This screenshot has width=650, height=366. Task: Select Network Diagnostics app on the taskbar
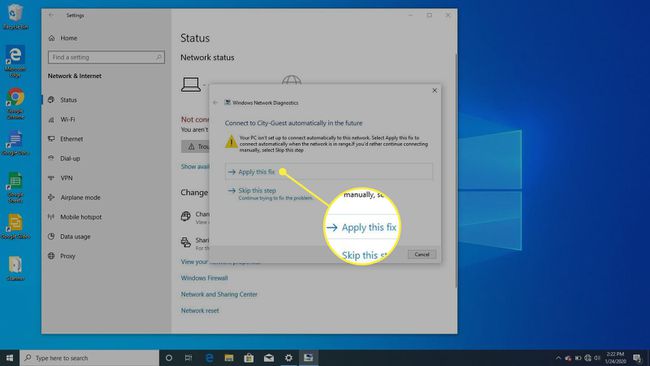pyautogui.click(x=308, y=358)
